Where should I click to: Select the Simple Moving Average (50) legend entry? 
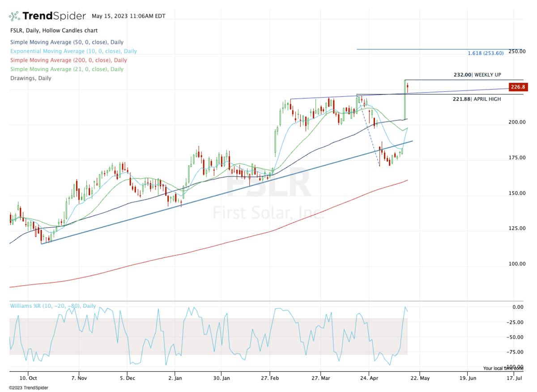coord(67,43)
